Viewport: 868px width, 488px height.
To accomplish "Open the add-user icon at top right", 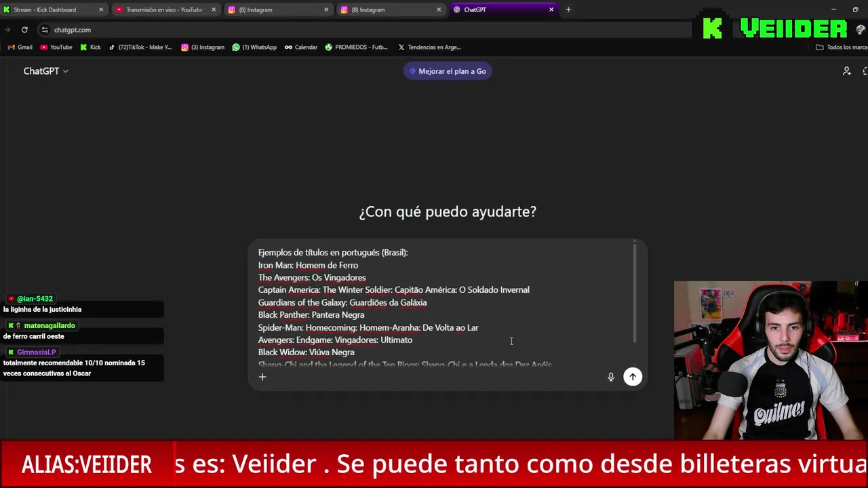I will click(x=846, y=71).
